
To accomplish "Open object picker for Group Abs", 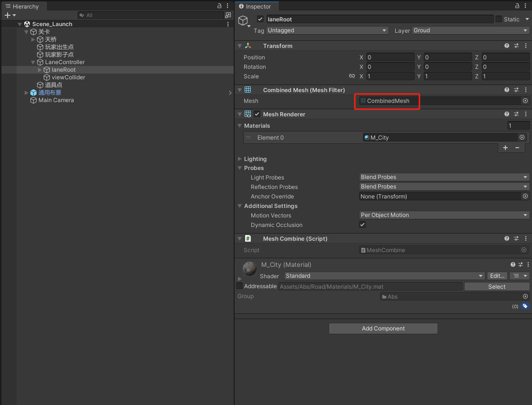I will pos(525,296).
